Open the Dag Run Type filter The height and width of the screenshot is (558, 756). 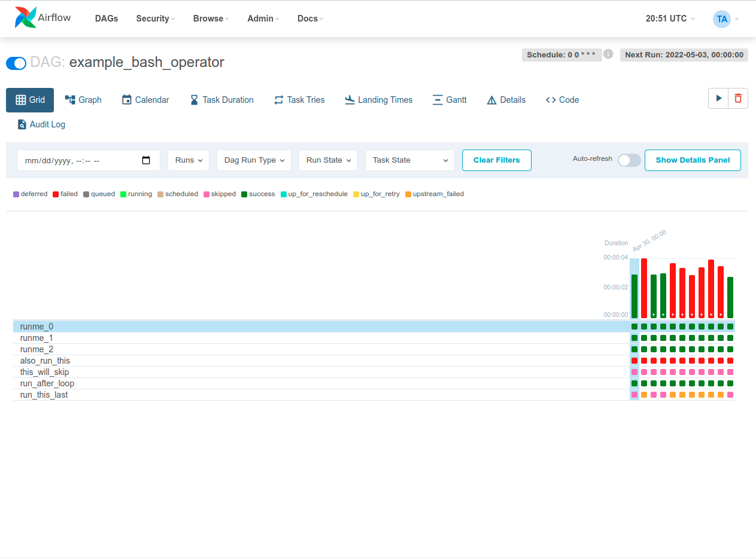[254, 160]
